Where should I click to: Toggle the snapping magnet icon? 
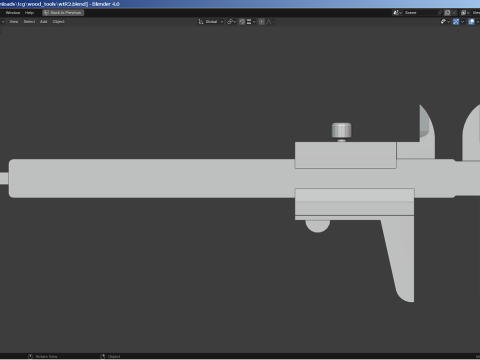242,22
